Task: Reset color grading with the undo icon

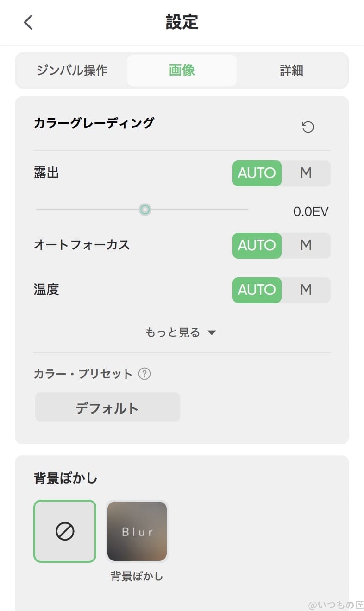Action: pos(308,127)
